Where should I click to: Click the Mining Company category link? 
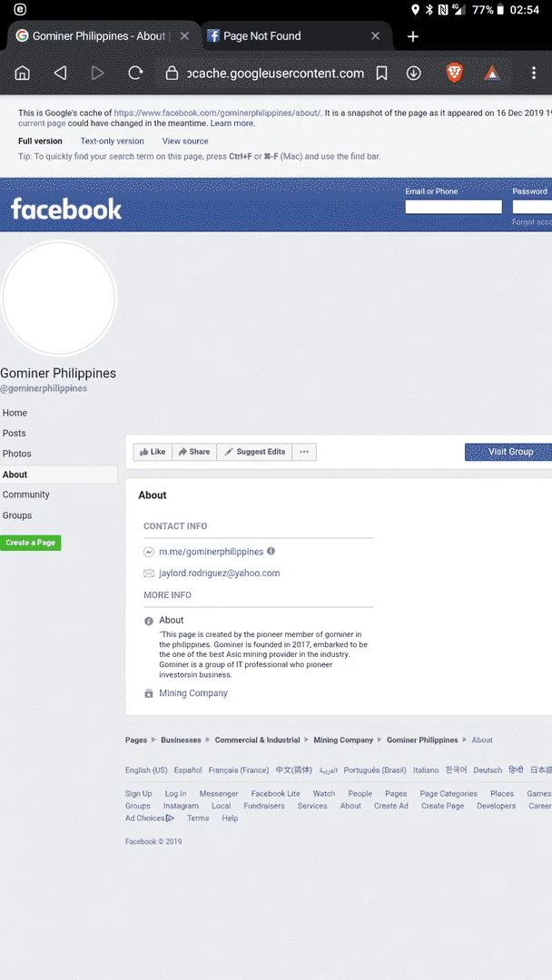click(193, 693)
